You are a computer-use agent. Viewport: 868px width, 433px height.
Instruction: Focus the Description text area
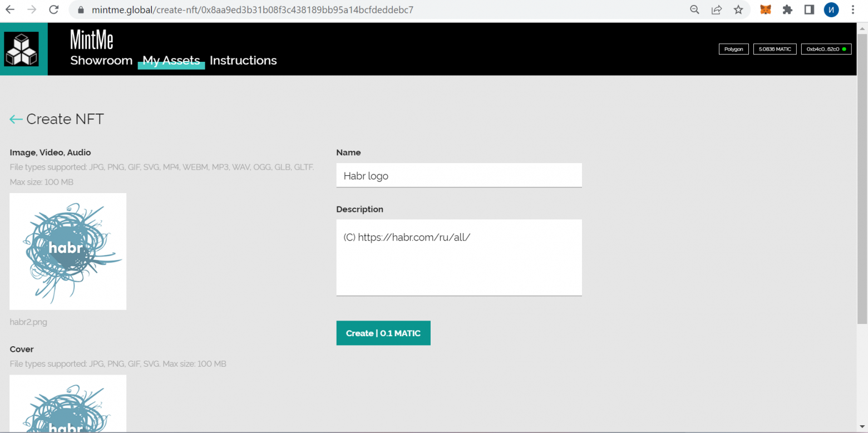pos(459,258)
